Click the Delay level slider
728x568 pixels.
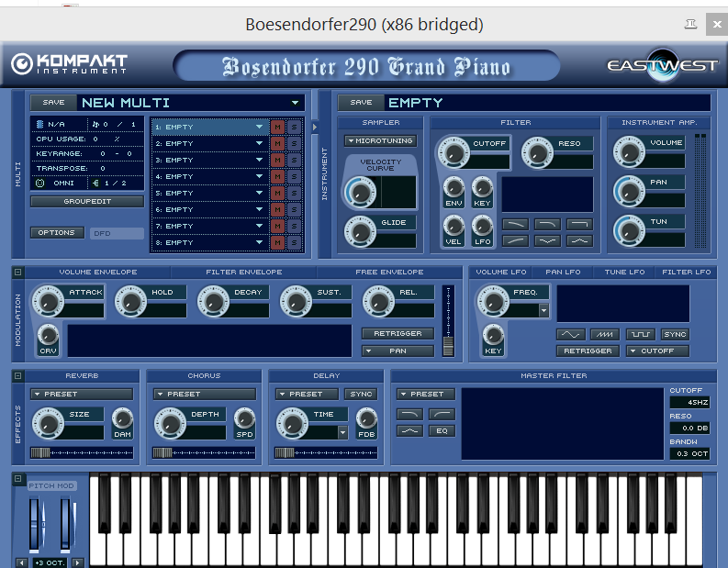pos(326,452)
